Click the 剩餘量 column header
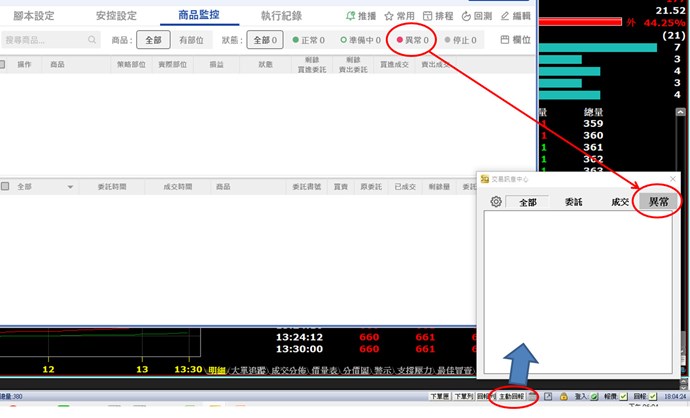The height and width of the screenshot is (418, 690). (439, 187)
